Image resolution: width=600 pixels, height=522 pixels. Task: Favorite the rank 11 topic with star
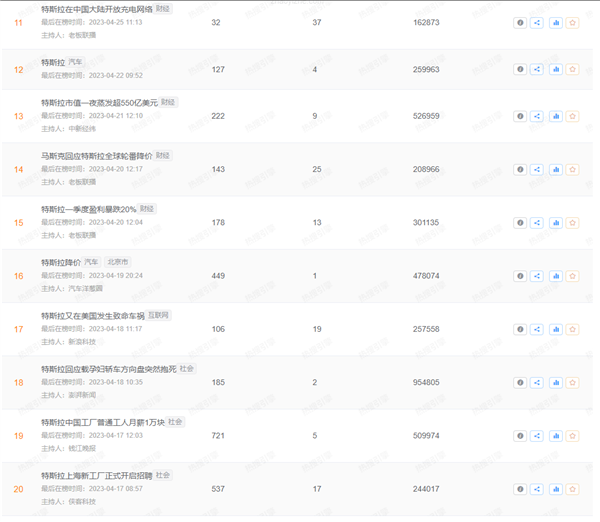[x=572, y=23]
